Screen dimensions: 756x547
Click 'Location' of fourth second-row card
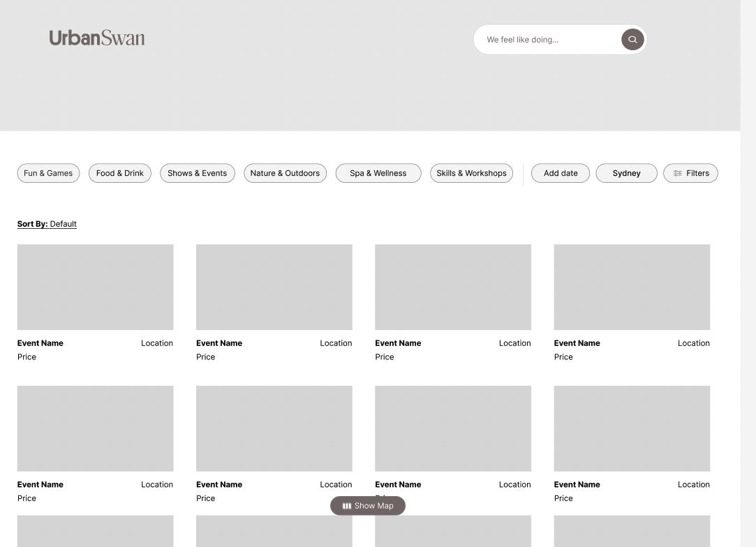[694, 484]
